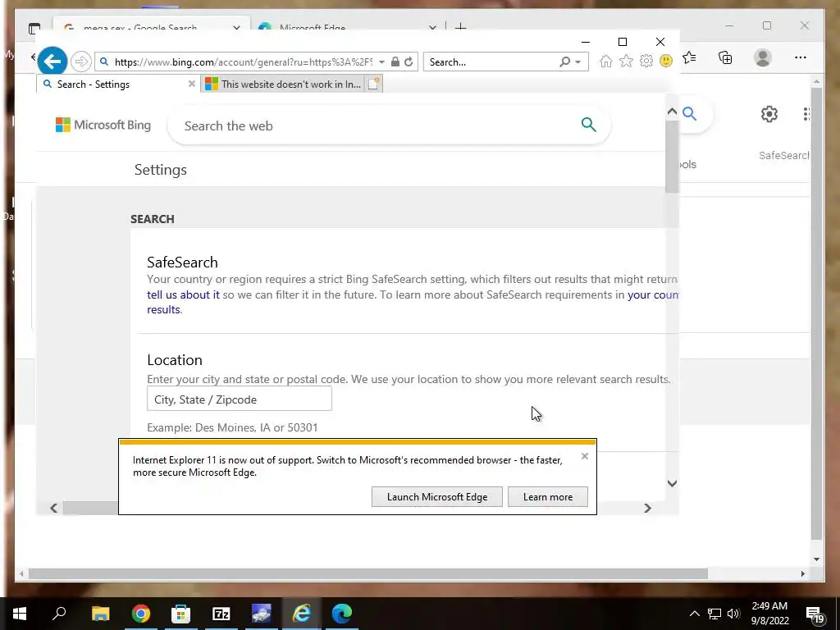Expand the search provider dropdown arrow
The height and width of the screenshot is (630, 840).
[577, 62]
